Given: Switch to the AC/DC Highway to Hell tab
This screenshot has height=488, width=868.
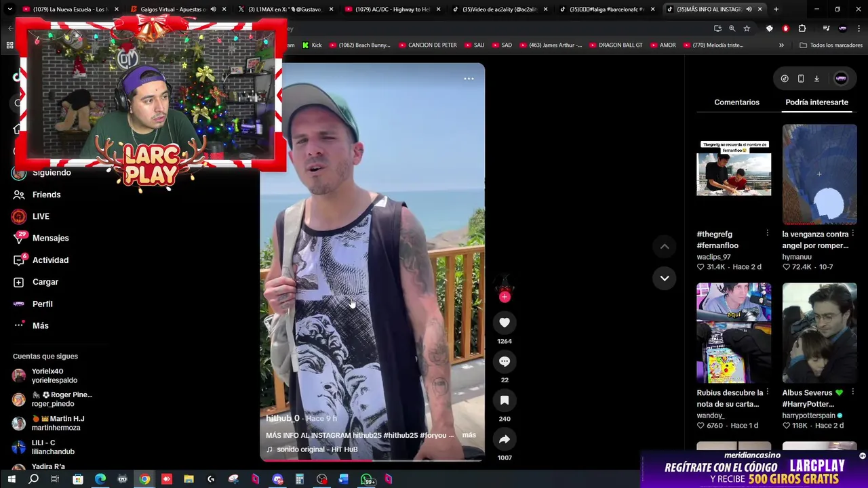Looking at the screenshot, I should [393, 9].
